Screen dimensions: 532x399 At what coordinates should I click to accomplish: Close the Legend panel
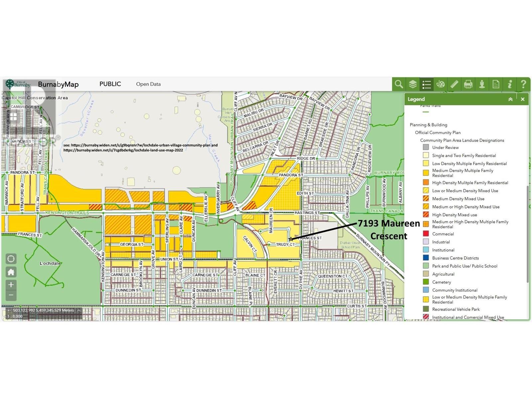point(523,99)
